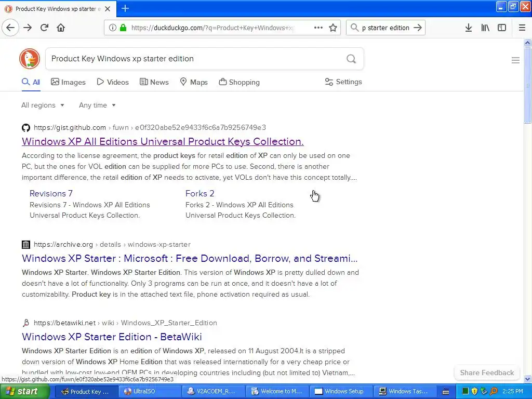Screen dimensions: 532x399
Task: Open the Downloads panel
Action: (x=469, y=28)
